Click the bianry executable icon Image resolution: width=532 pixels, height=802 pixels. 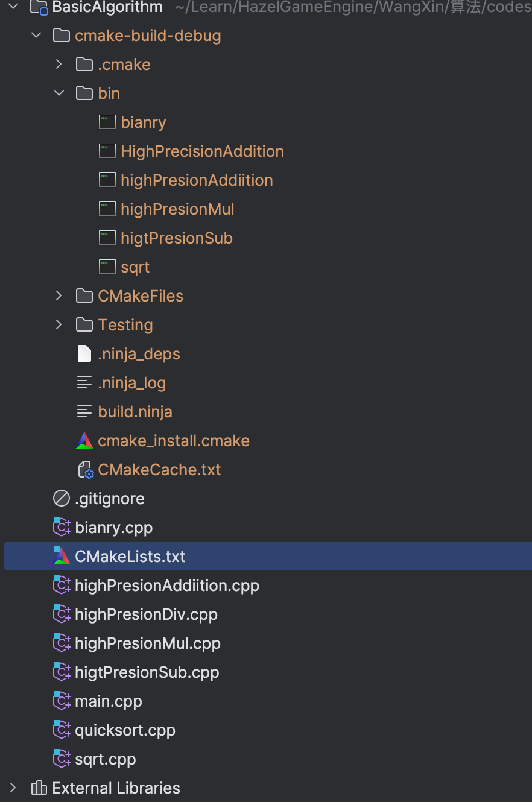click(107, 122)
